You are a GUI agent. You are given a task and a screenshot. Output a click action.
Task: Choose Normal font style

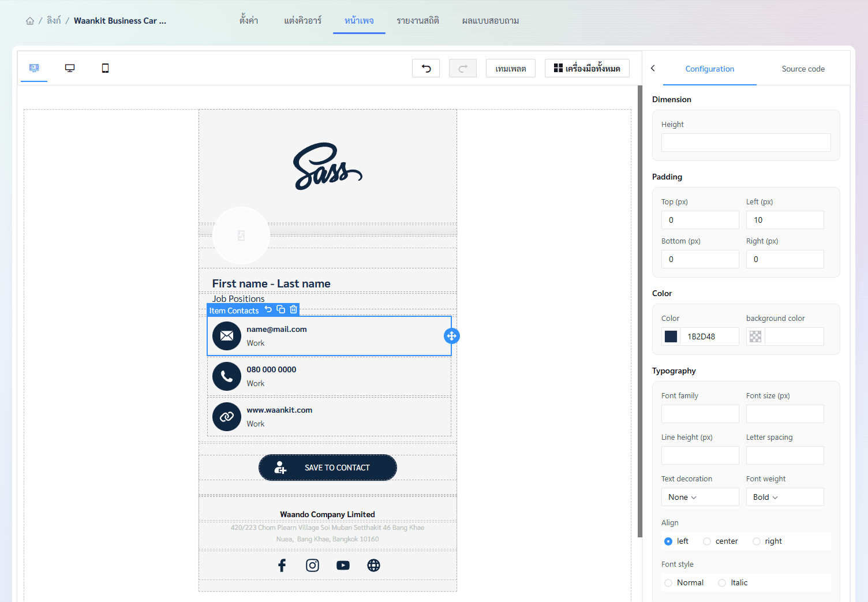tap(668, 583)
